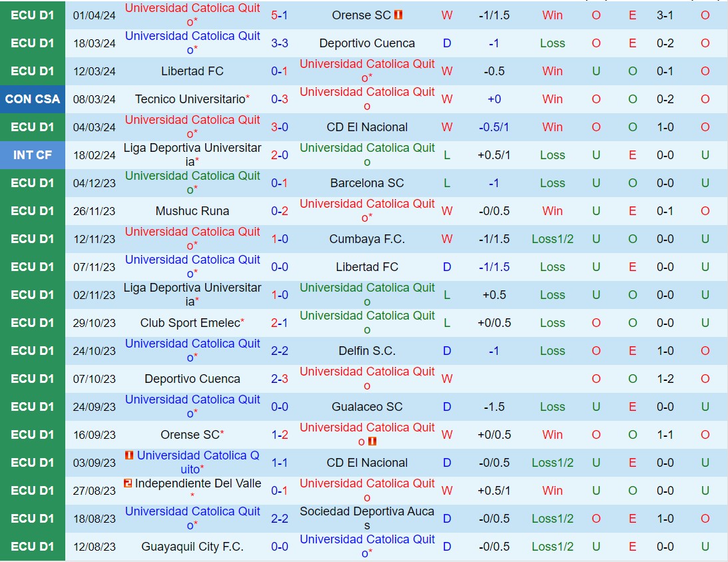Select the date 04/12/23
Viewport: 728px width, 562px height.
coord(95,183)
